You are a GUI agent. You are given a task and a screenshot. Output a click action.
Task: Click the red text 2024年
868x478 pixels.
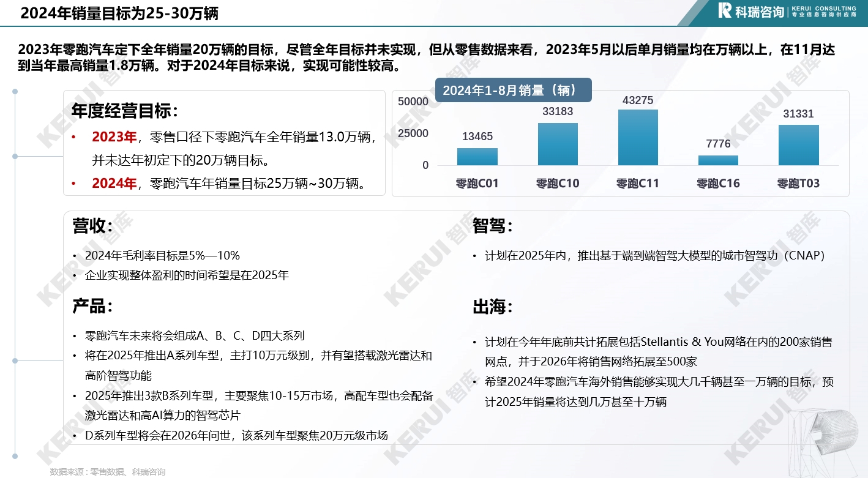pyautogui.click(x=114, y=183)
